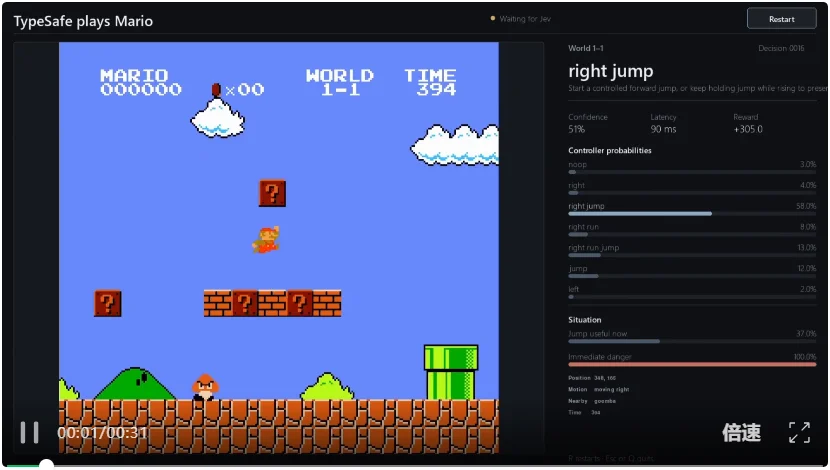Click the 'right run' 8.0% value
This screenshot has width=830, height=470.
pyautogui.click(x=808, y=227)
